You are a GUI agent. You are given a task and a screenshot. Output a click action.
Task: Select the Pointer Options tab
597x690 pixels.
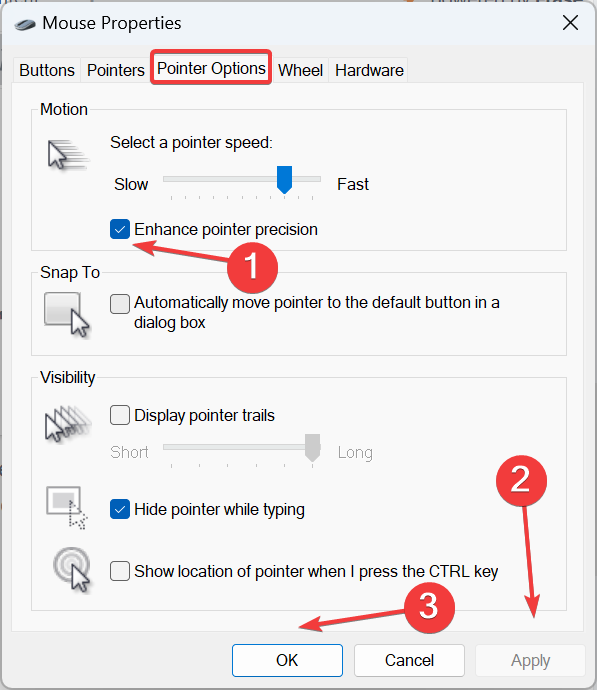[x=211, y=68]
